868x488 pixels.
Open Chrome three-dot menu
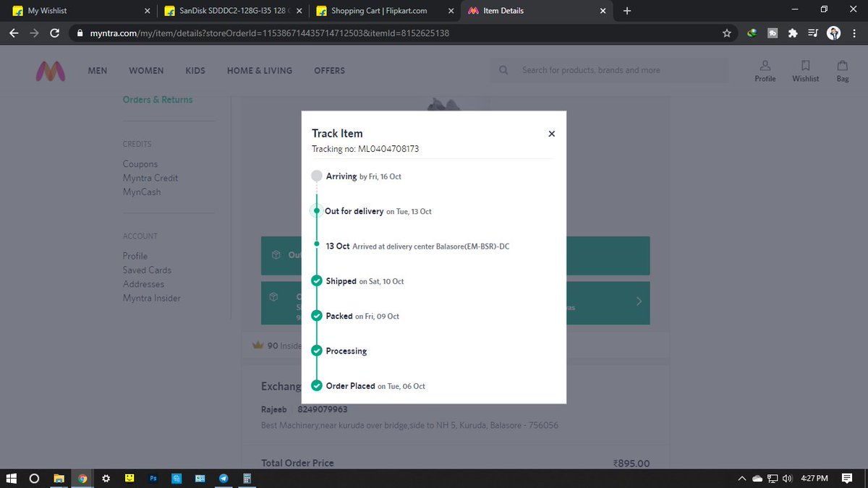[x=854, y=33]
